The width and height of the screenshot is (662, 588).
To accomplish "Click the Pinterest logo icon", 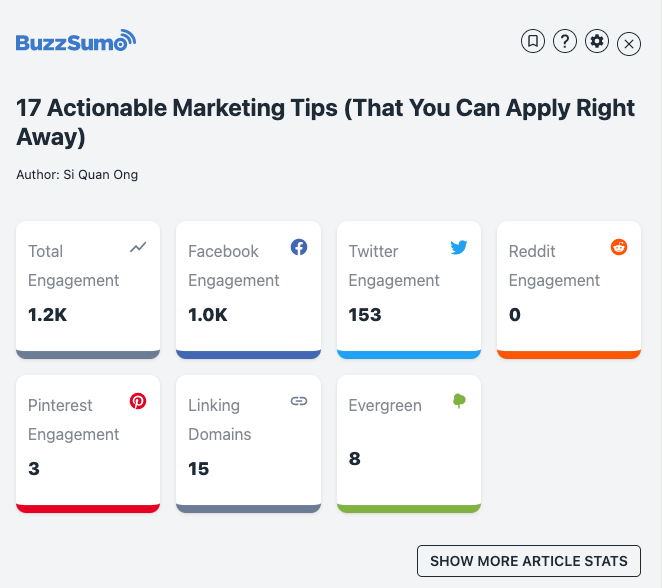I will 138,401.
